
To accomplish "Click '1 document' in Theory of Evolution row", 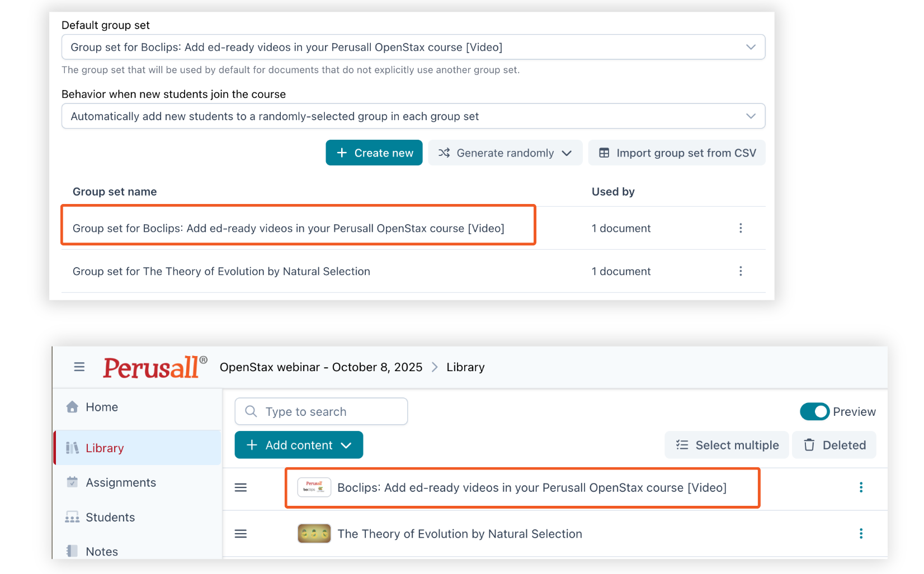I will point(621,271).
